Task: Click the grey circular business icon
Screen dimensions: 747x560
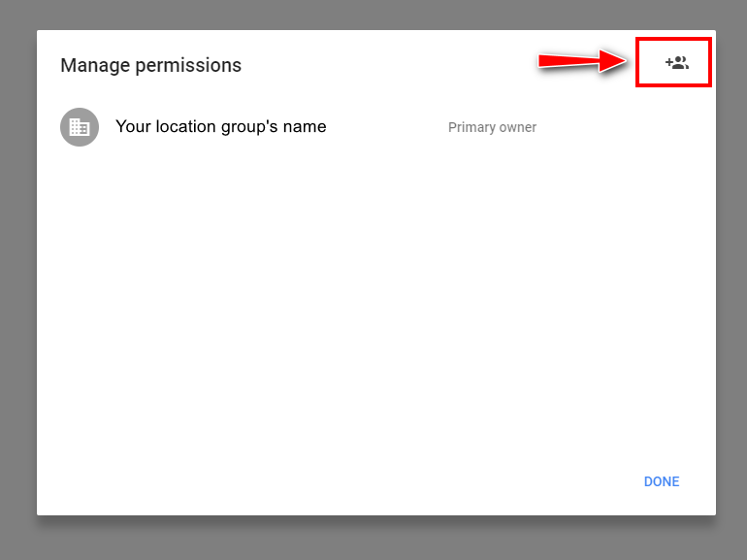Action: coord(80,127)
